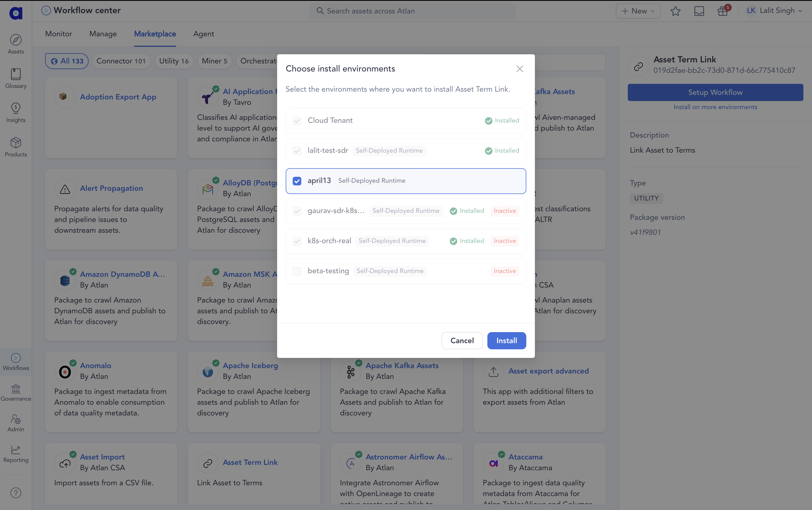Click the Anomalo logo icon
Image resolution: width=812 pixels, height=510 pixels.
click(x=65, y=372)
